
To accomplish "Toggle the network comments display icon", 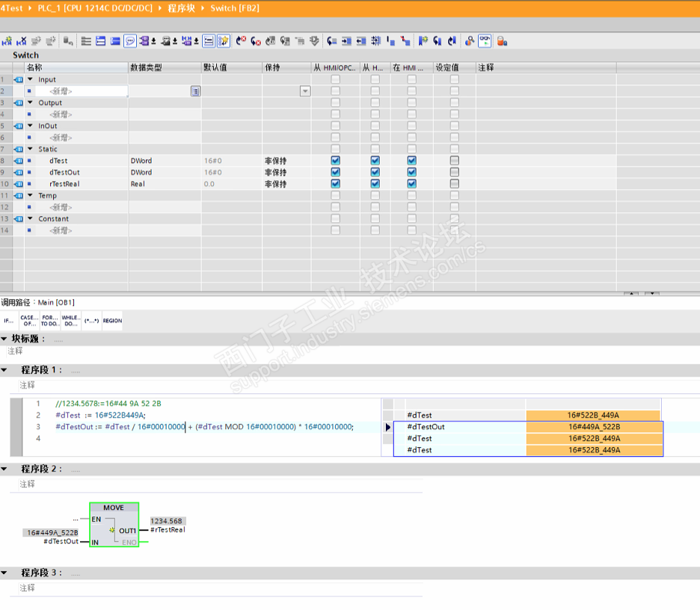I will pos(209,42).
